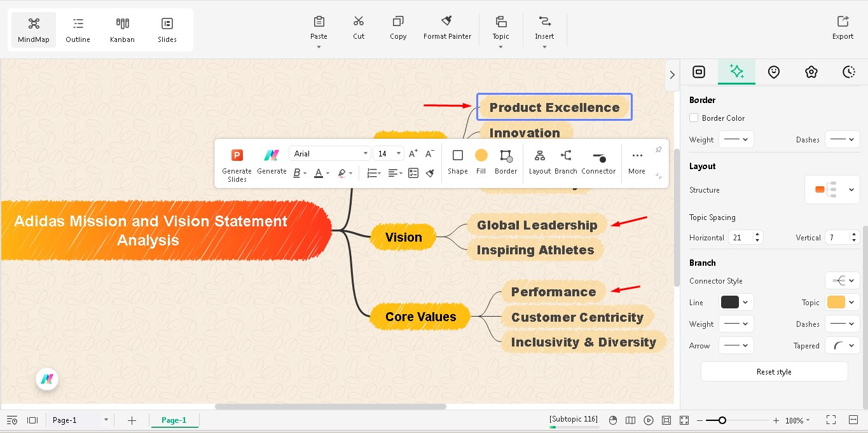
Task: Click the checklist task icon
Action: point(413,173)
